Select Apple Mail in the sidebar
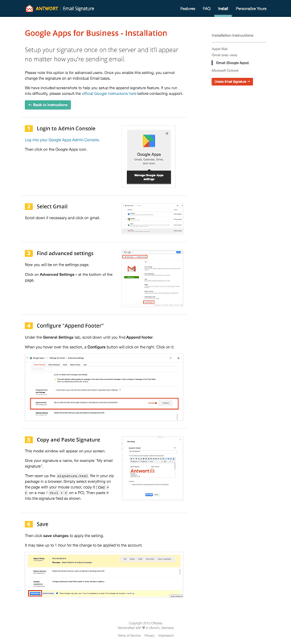 click(x=219, y=48)
